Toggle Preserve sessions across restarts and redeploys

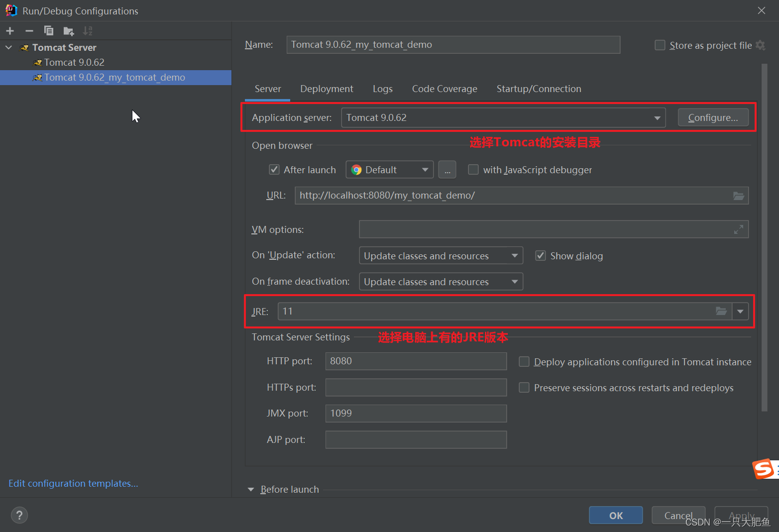[524, 388]
